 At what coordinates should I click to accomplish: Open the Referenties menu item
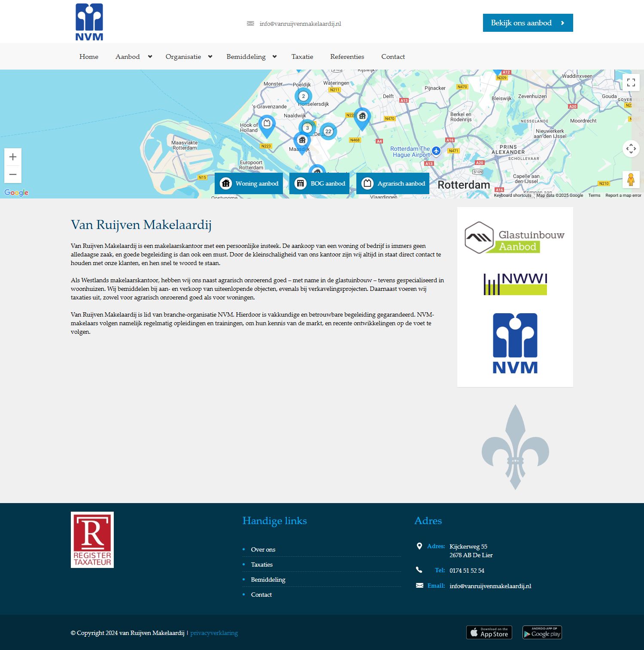(347, 56)
